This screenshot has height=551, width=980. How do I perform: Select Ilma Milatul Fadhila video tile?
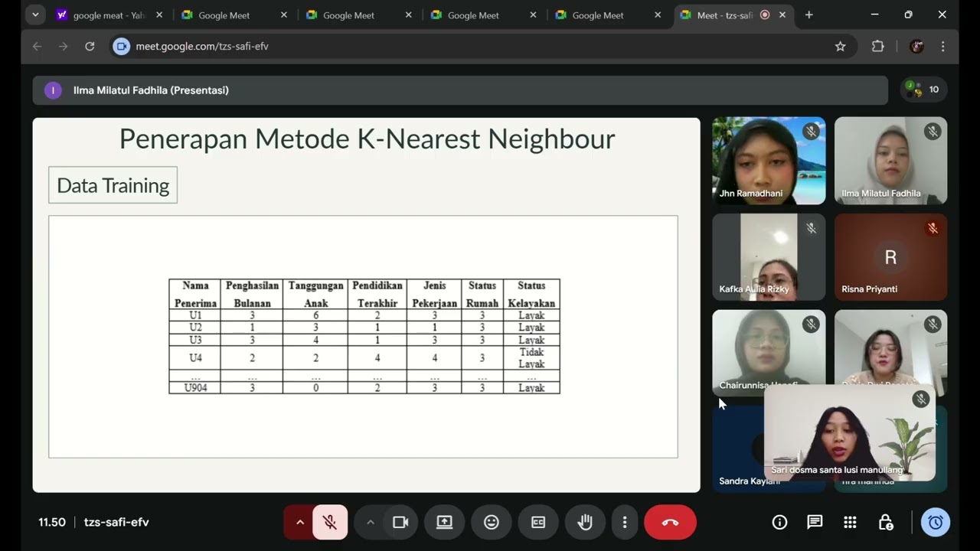(890, 161)
